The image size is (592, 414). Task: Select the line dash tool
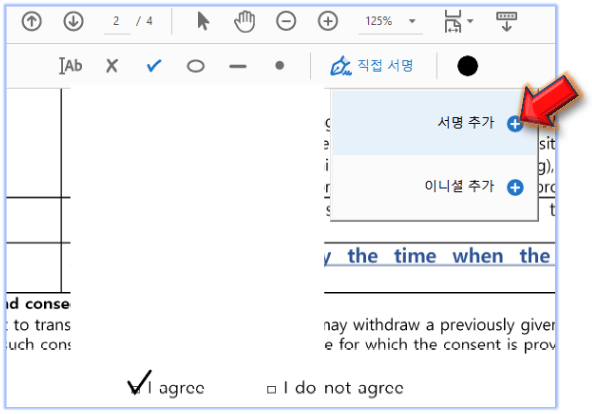tap(238, 66)
